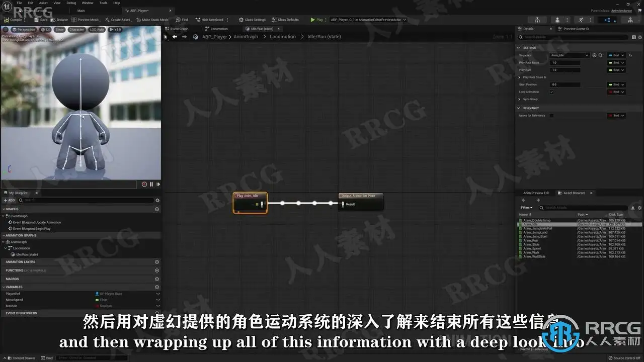This screenshot has height=362, width=644.
Task: Save the animation blueprint
Action: click(42, 20)
